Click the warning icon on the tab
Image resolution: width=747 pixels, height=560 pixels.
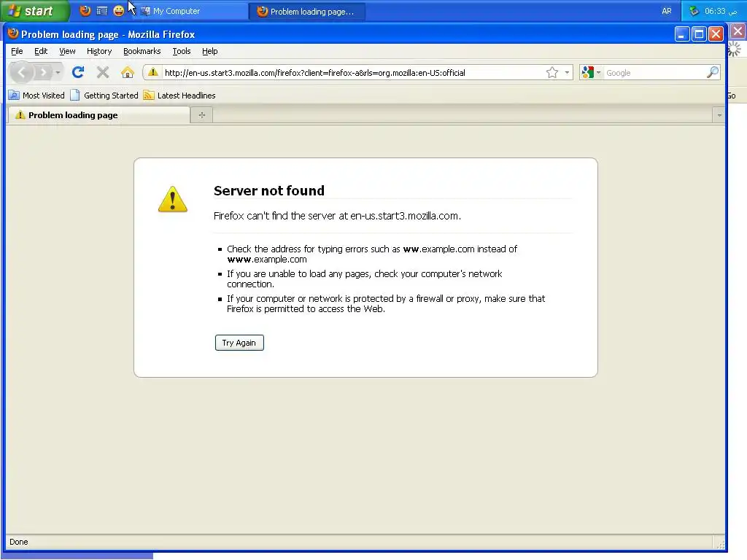tap(20, 114)
